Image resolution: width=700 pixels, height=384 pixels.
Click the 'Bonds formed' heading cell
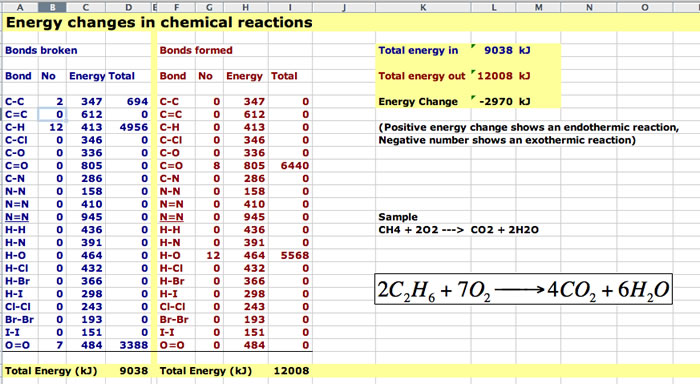pos(196,50)
